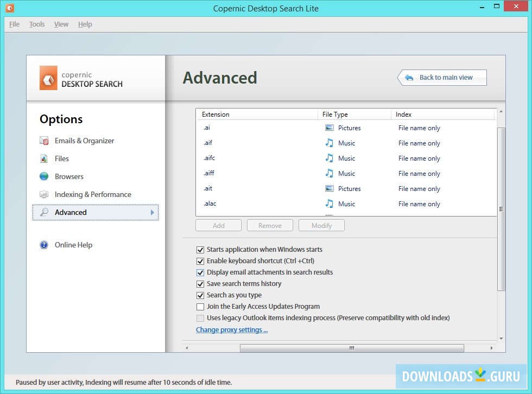532x394 pixels.
Task: Click the horizontal scrollbar thumb
Action: 352,348
